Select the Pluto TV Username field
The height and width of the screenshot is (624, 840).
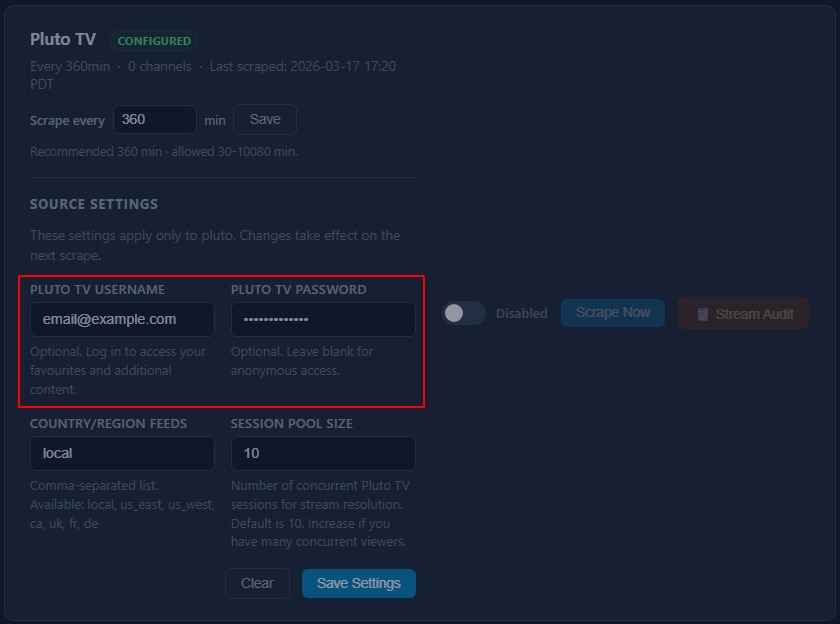click(122, 319)
